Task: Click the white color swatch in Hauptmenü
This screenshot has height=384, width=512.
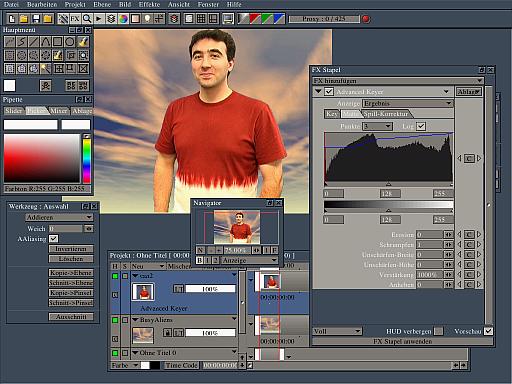Action: click(9, 86)
